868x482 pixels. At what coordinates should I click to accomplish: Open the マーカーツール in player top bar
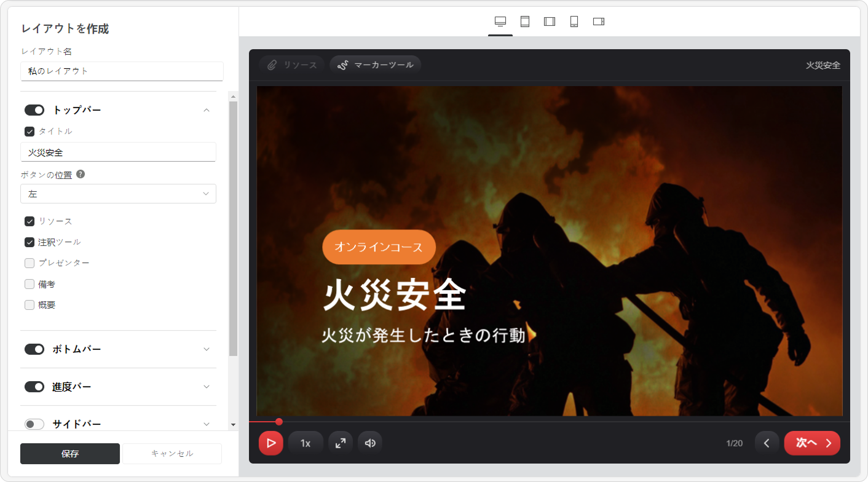(x=376, y=65)
